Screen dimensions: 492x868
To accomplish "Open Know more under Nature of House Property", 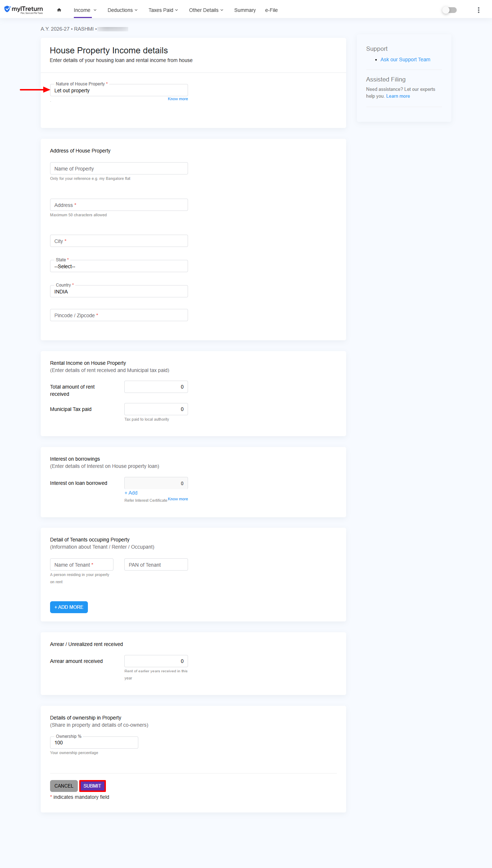I will coord(178,99).
